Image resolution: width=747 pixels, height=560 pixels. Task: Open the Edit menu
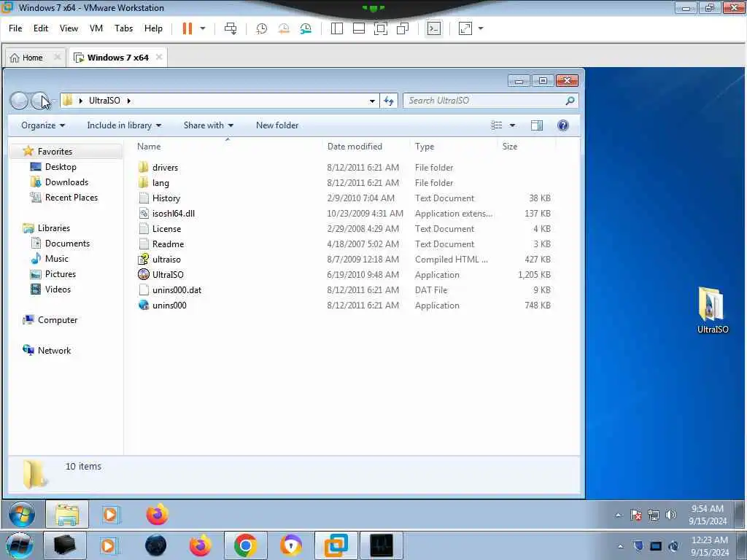41,28
